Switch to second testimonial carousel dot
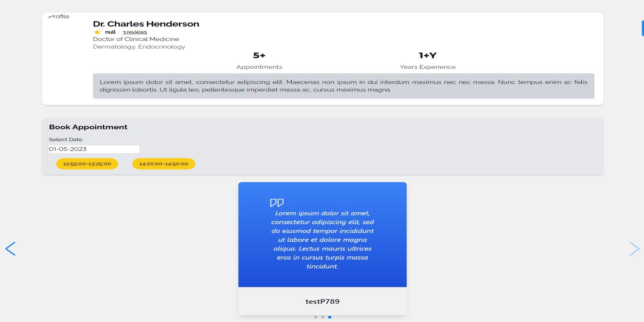Viewport: 644px width, 322px height. click(x=322, y=317)
